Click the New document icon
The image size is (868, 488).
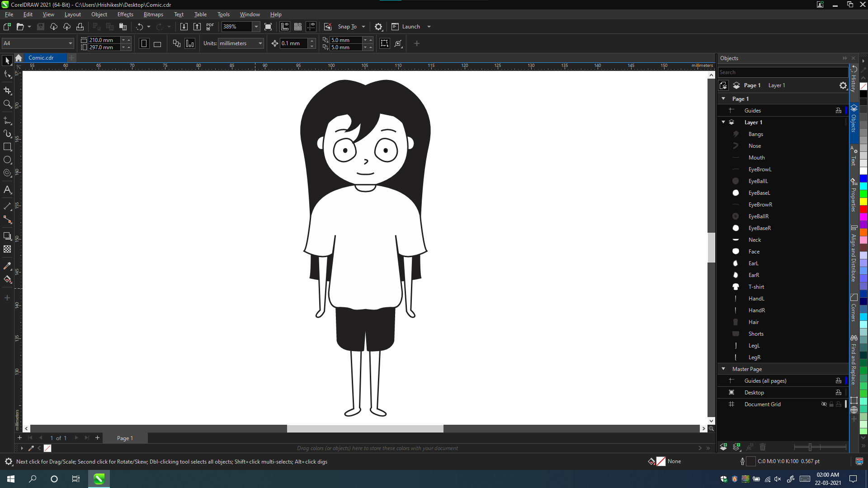(x=7, y=27)
